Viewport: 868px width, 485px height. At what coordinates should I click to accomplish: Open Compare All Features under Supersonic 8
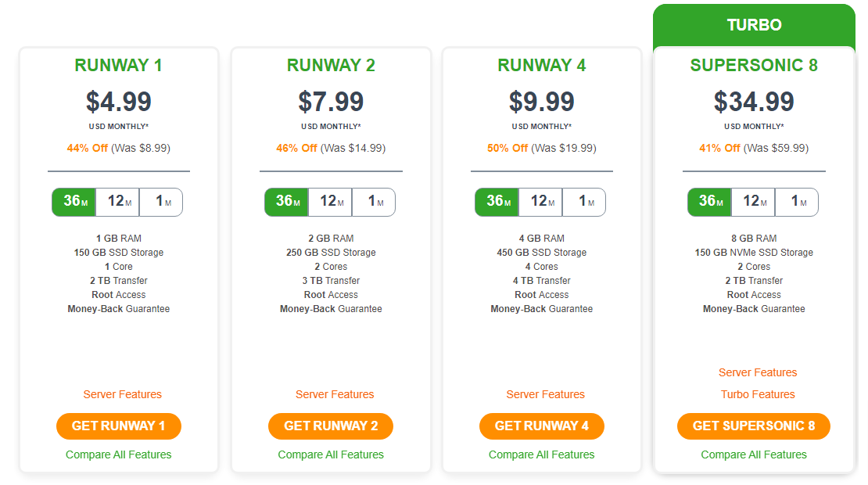[x=753, y=454]
